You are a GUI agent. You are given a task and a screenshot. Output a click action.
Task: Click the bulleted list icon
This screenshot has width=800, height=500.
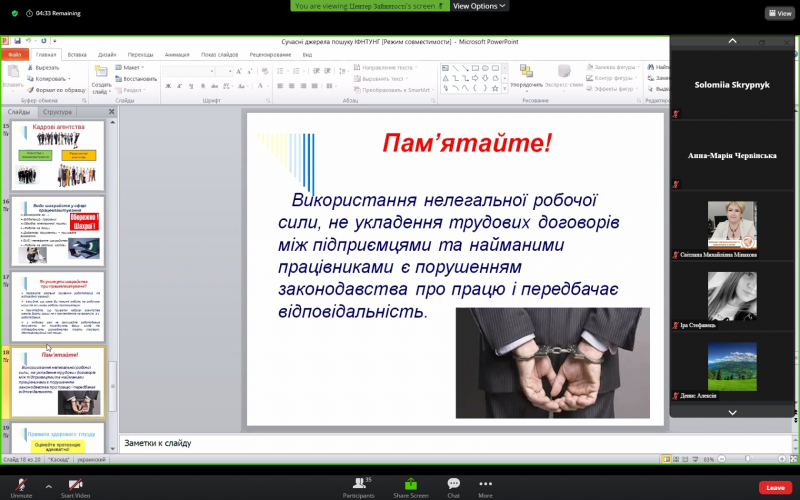(281, 71)
